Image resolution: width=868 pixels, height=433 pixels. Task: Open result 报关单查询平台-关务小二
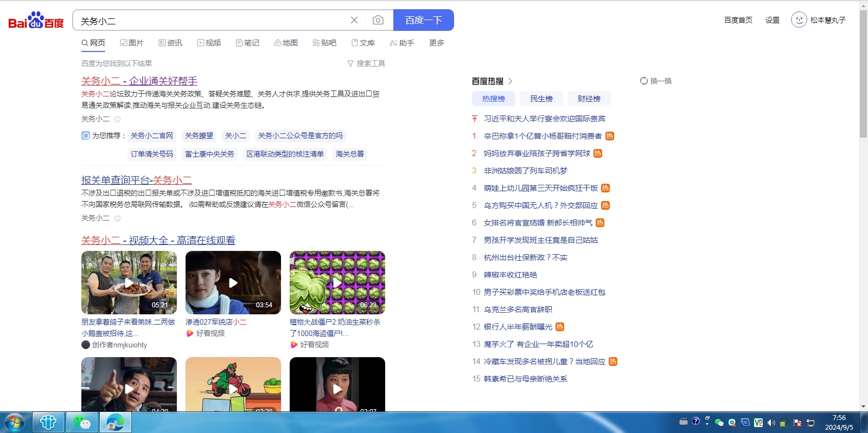tap(137, 180)
